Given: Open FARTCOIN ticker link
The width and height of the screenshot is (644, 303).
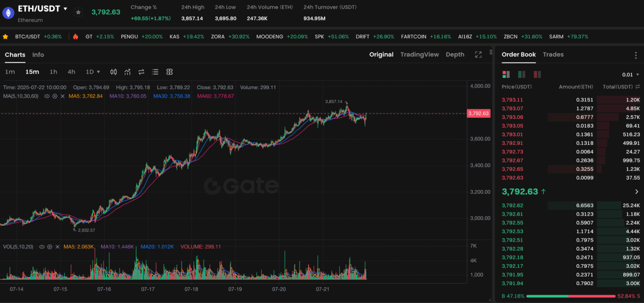Looking at the screenshot, I should tap(426, 37).
